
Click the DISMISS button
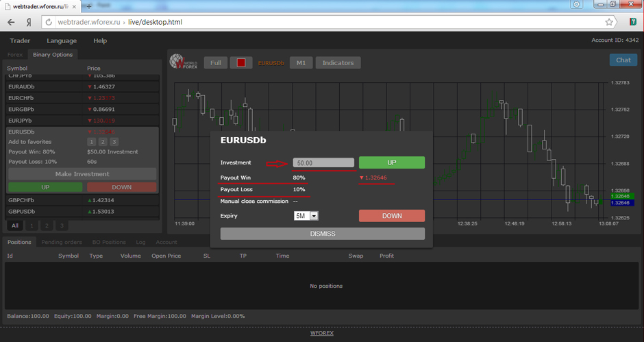coord(323,234)
